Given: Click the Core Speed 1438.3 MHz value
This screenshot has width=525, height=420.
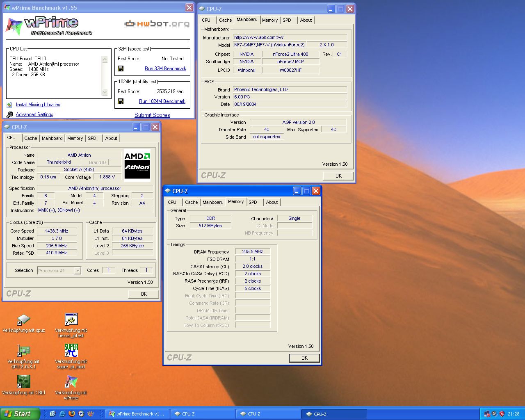Looking at the screenshot, I should click(x=57, y=231).
